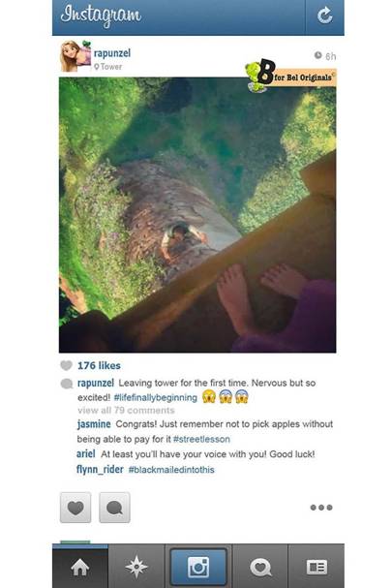
Task: Open the activity heart speech bubble tab
Action: click(260, 567)
